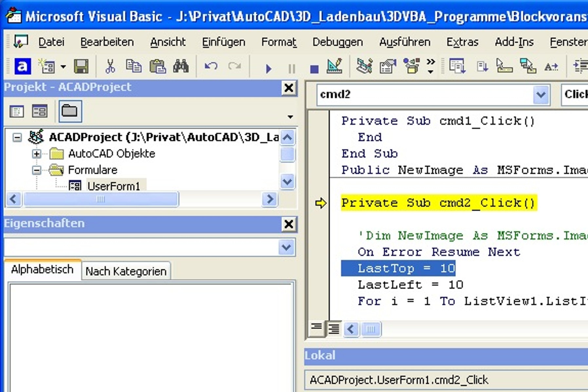Select UserForm1 in the project tree
This screenshot has width=588, height=392.
coord(113,186)
